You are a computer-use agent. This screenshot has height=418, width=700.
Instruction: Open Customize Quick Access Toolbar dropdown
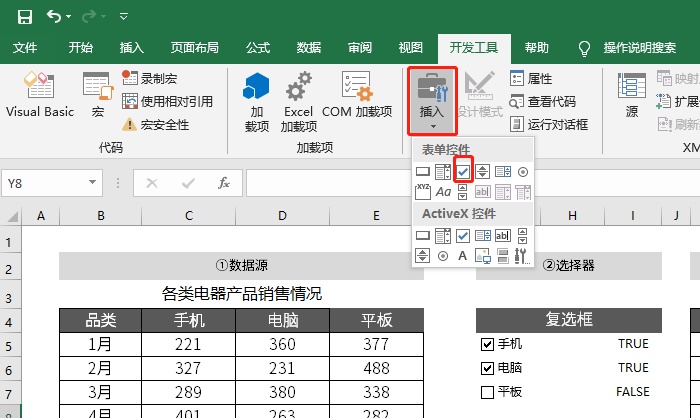pos(124,17)
